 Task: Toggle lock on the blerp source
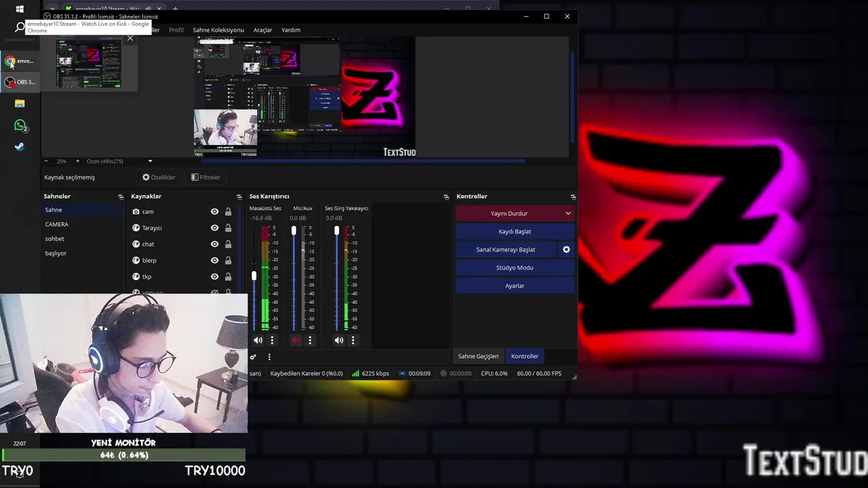(228, 260)
